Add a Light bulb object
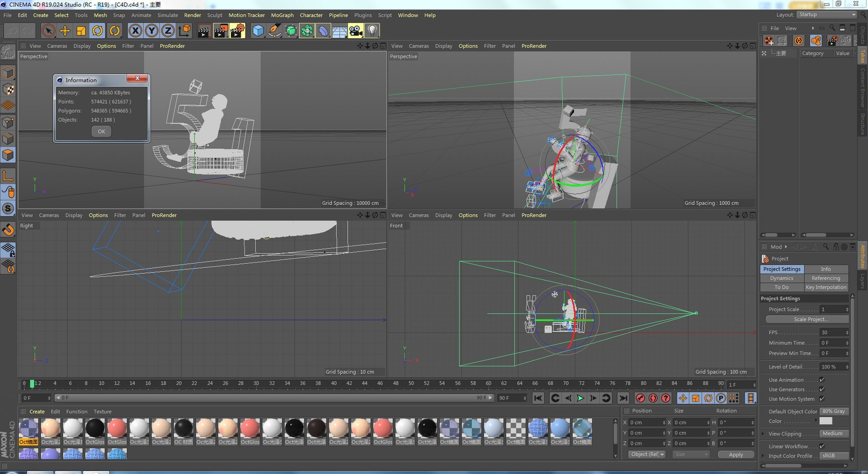 pos(372,31)
